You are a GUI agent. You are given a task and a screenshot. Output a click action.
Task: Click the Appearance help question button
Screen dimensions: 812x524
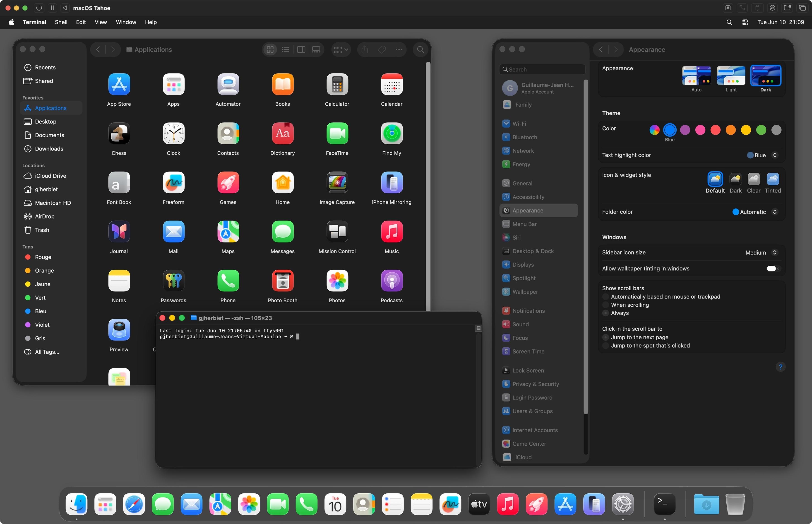pos(780,367)
